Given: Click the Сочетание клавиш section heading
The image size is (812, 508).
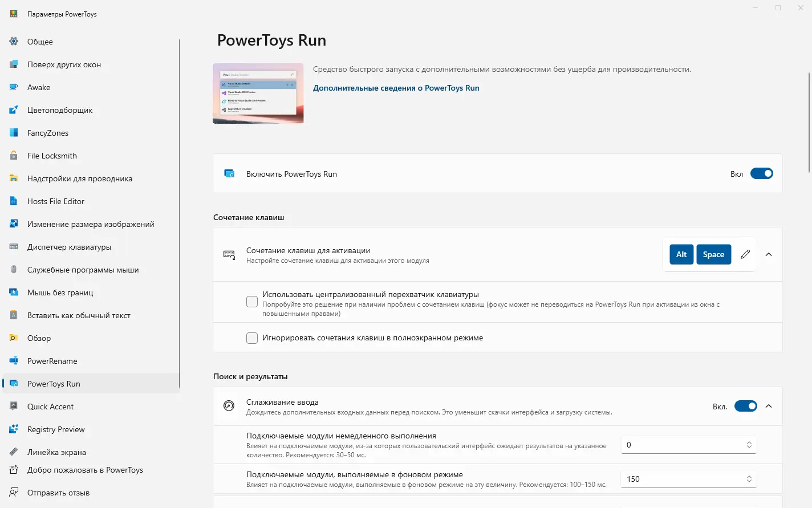Looking at the screenshot, I should click(x=249, y=217).
